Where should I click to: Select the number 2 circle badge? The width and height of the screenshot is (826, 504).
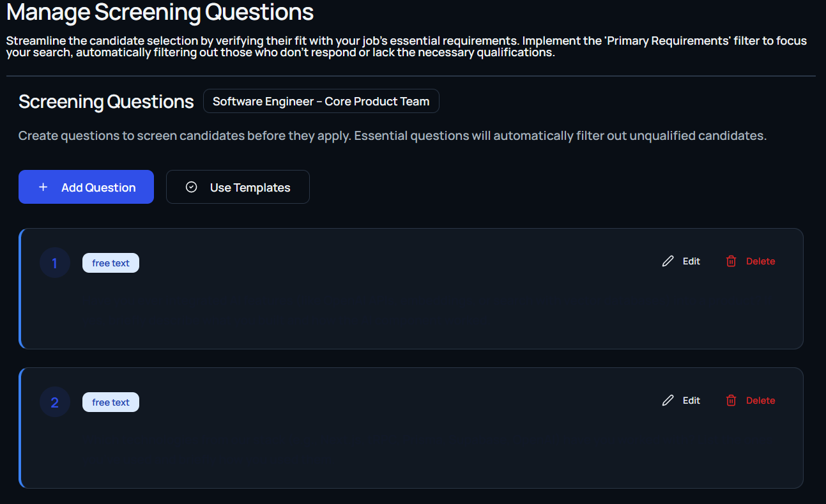click(x=55, y=402)
